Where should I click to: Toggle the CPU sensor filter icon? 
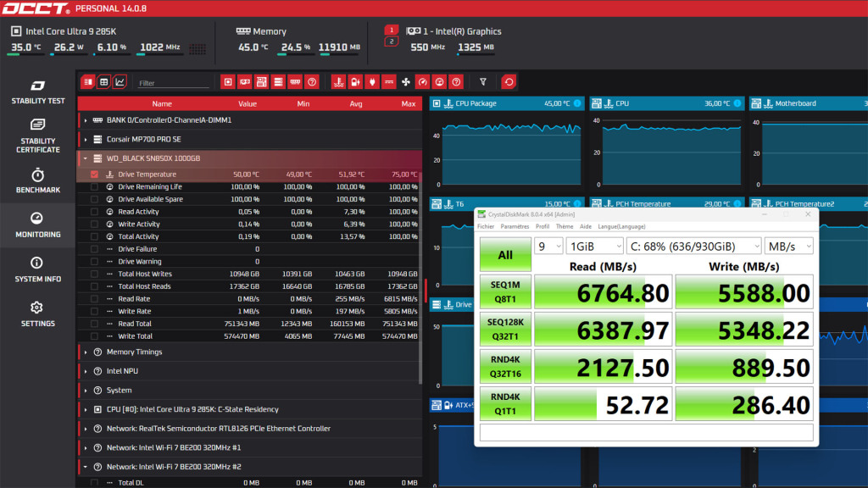pyautogui.click(x=227, y=82)
